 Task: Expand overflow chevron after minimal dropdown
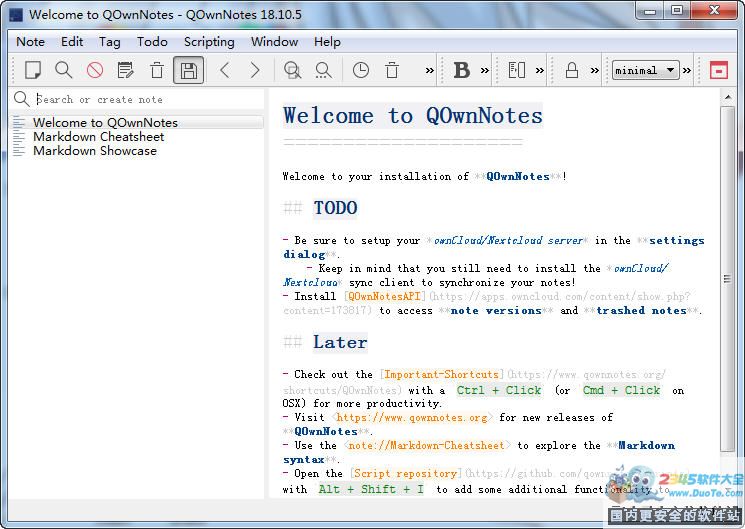point(687,71)
